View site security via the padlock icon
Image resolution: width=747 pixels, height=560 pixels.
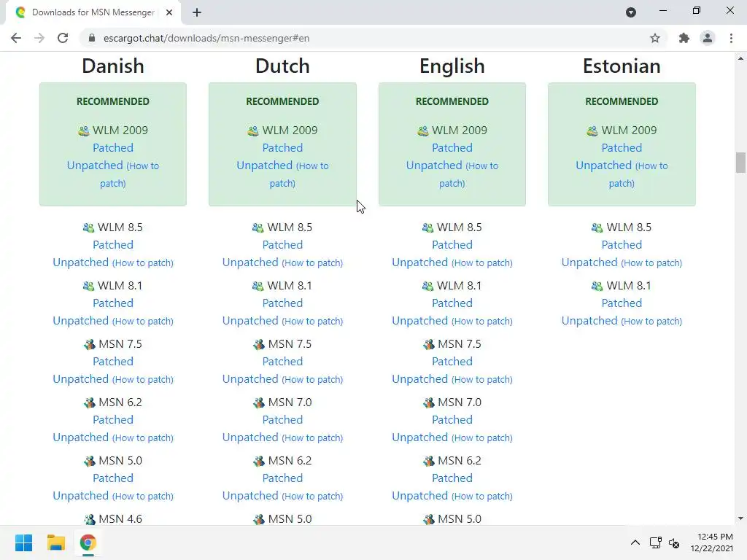point(92,38)
